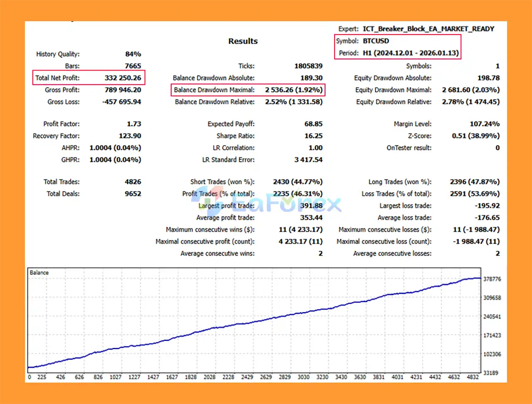This screenshot has height=404, width=532.
Task: Click the Profit Factor value 1.73
Action: pos(134,124)
